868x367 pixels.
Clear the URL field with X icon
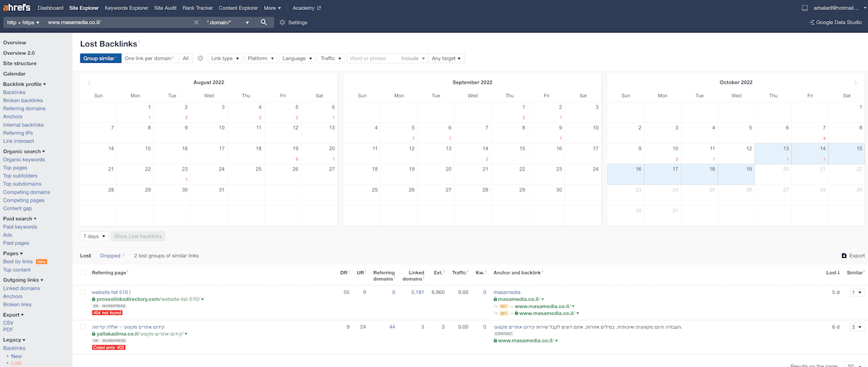point(196,22)
